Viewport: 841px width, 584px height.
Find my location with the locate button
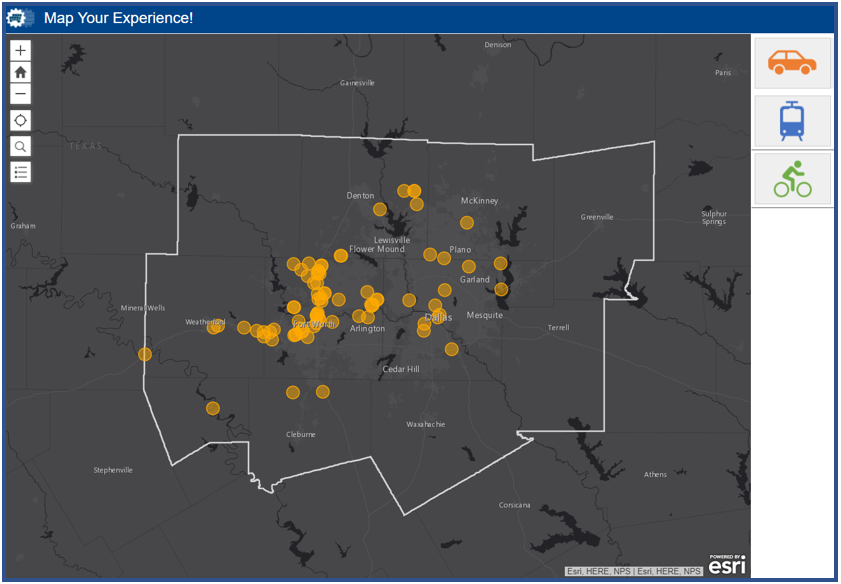21,120
